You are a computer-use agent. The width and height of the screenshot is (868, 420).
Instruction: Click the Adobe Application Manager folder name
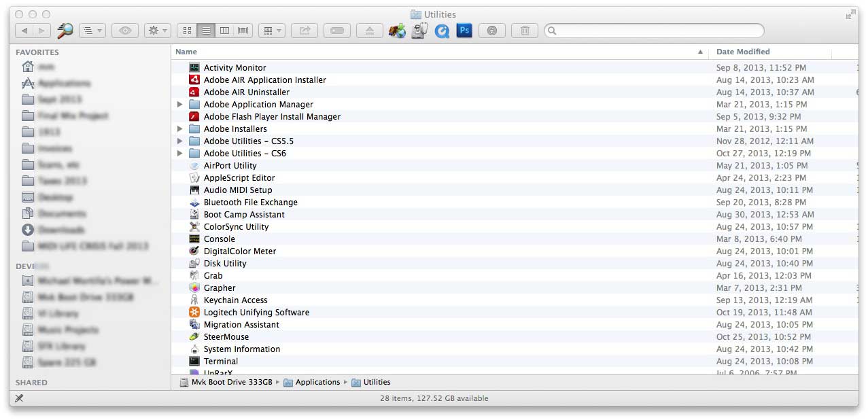coord(258,105)
